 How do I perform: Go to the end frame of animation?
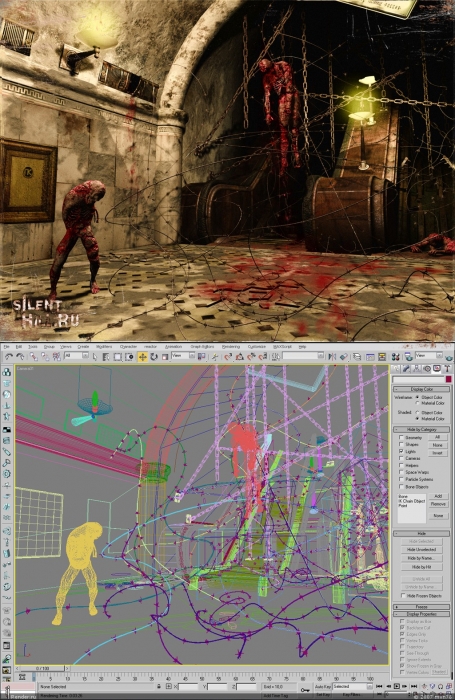coord(414,686)
